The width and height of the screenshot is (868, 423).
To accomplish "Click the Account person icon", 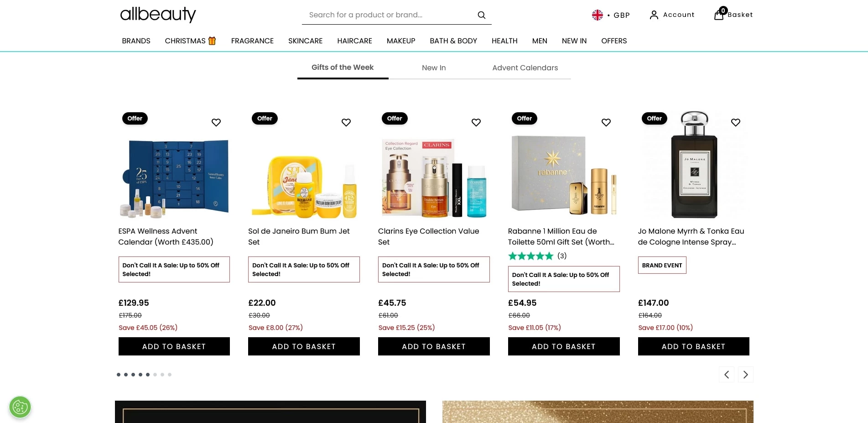I will (654, 15).
